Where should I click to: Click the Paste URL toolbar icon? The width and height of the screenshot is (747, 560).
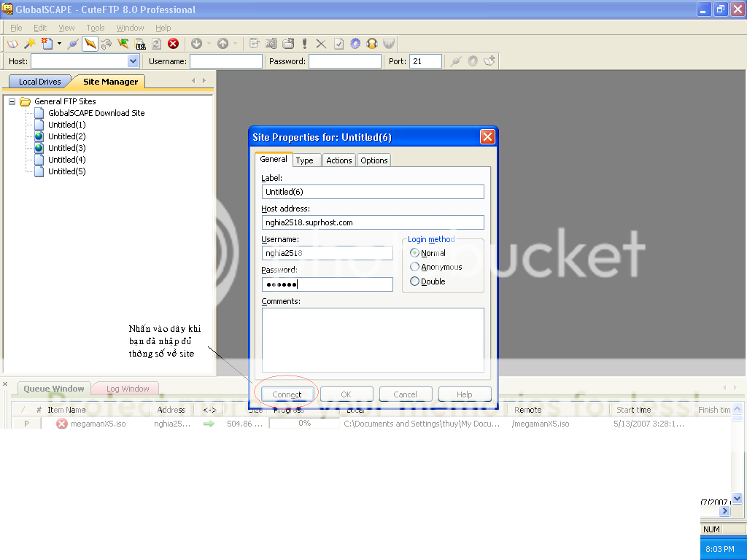(x=139, y=44)
